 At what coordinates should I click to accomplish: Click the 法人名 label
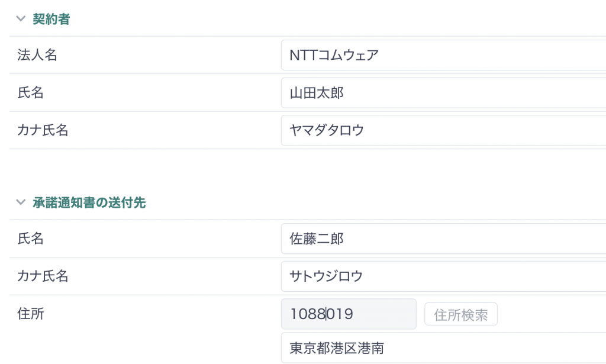coord(37,55)
